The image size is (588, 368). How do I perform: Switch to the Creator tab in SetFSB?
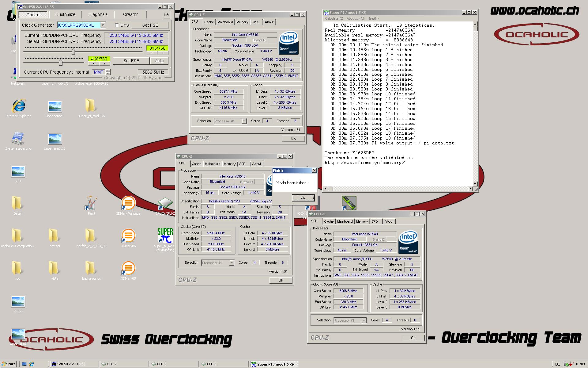130,14
